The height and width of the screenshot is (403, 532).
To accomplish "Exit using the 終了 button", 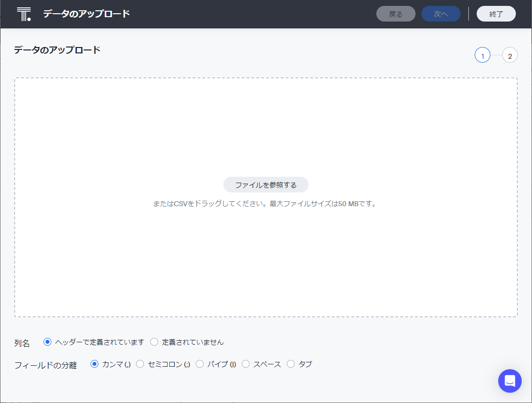I will click(x=496, y=14).
